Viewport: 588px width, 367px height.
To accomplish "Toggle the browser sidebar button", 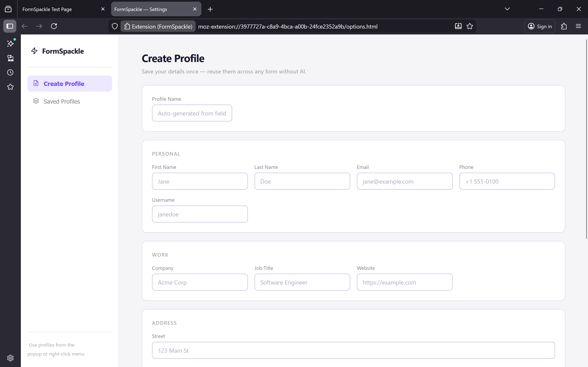I will click(10, 26).
